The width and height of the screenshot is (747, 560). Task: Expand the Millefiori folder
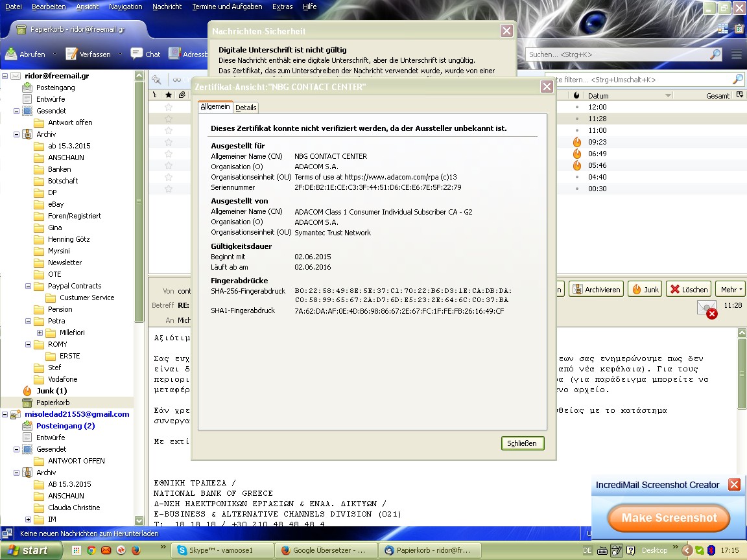point(40,332)
